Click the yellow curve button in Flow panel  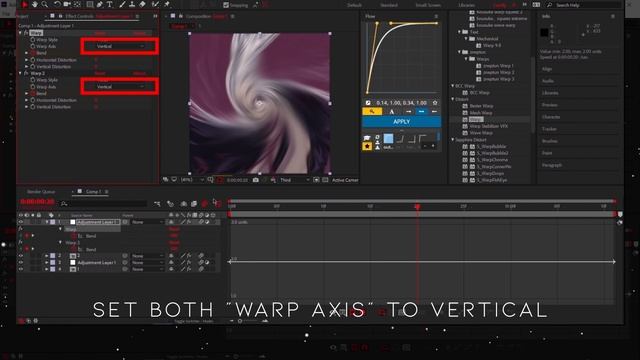point(372,111)
